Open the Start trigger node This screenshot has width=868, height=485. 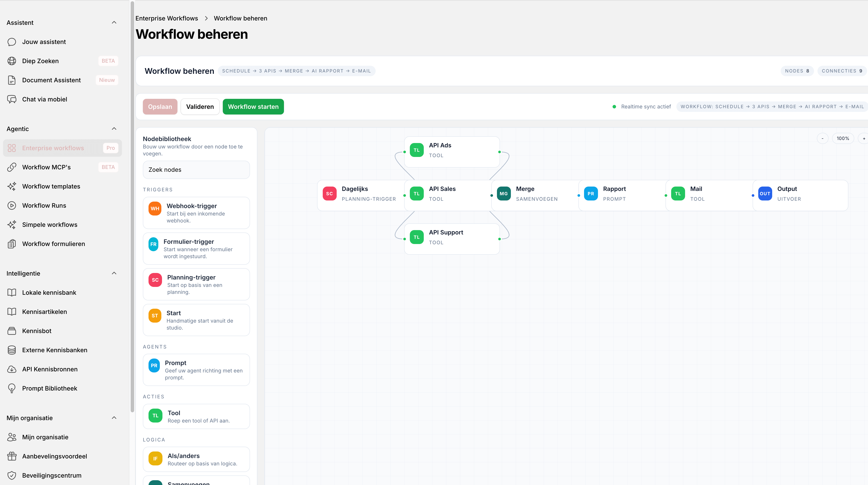[196, 320]
